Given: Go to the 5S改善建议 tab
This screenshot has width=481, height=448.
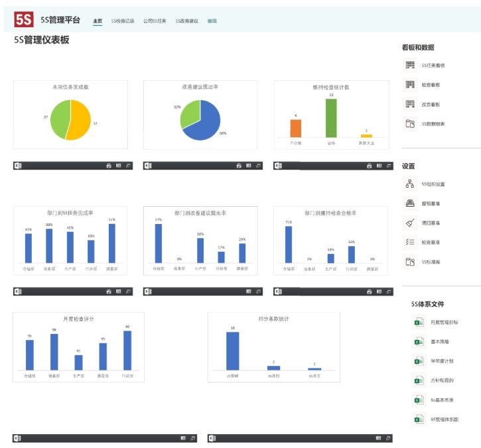Looking at the screenshot, I should pos(187,21).
